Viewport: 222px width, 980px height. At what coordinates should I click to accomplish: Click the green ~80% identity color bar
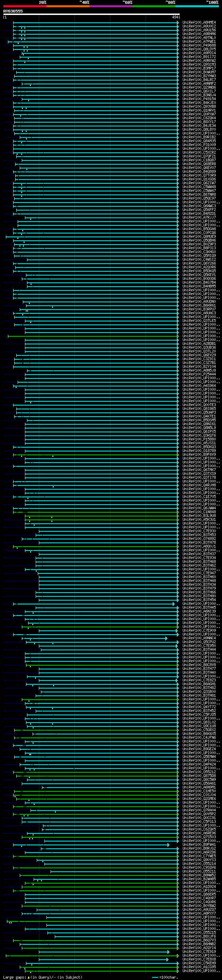154,6
